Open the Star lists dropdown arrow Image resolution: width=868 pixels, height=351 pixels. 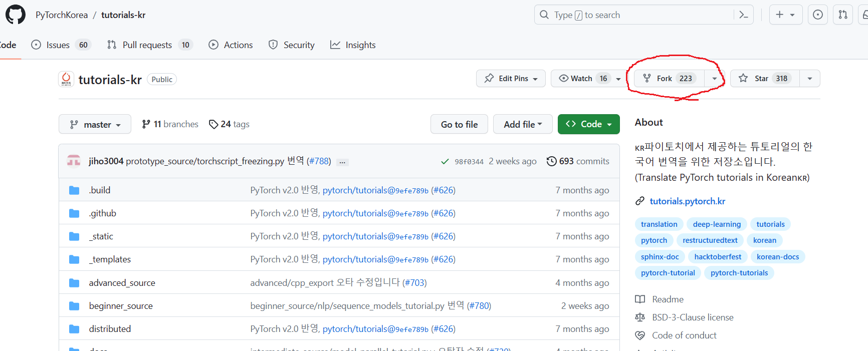810,79
